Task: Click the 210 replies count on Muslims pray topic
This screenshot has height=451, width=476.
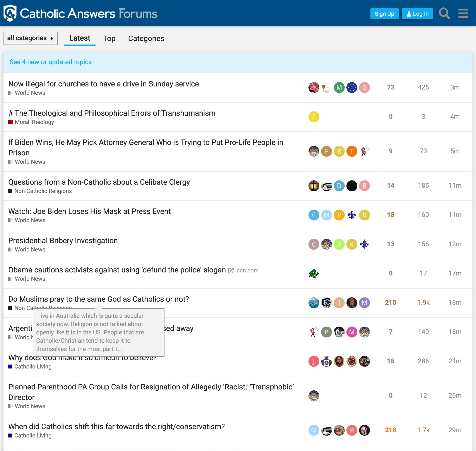Action: (x=390, y=302)
